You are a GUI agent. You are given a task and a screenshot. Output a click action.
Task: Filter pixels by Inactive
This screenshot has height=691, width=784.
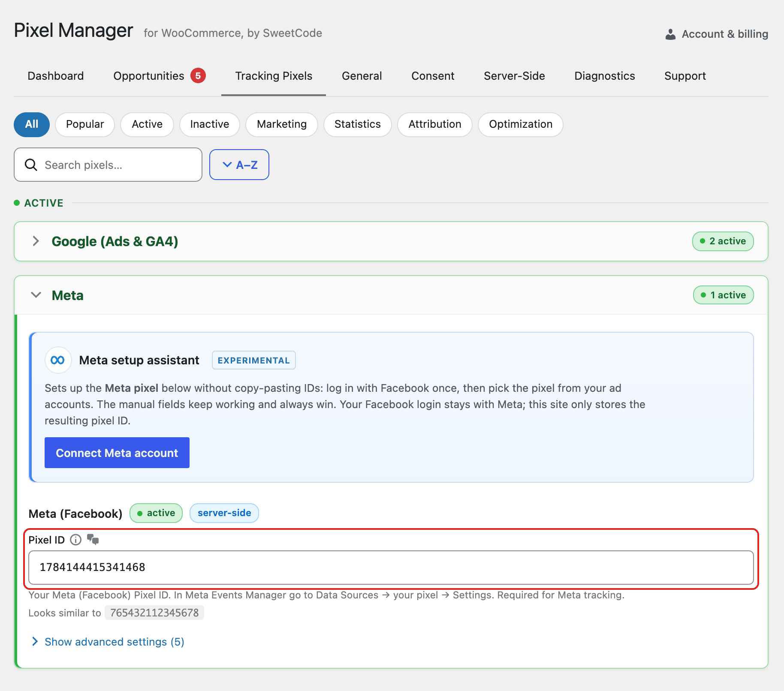pyautogui.click(x=210, y=124)
